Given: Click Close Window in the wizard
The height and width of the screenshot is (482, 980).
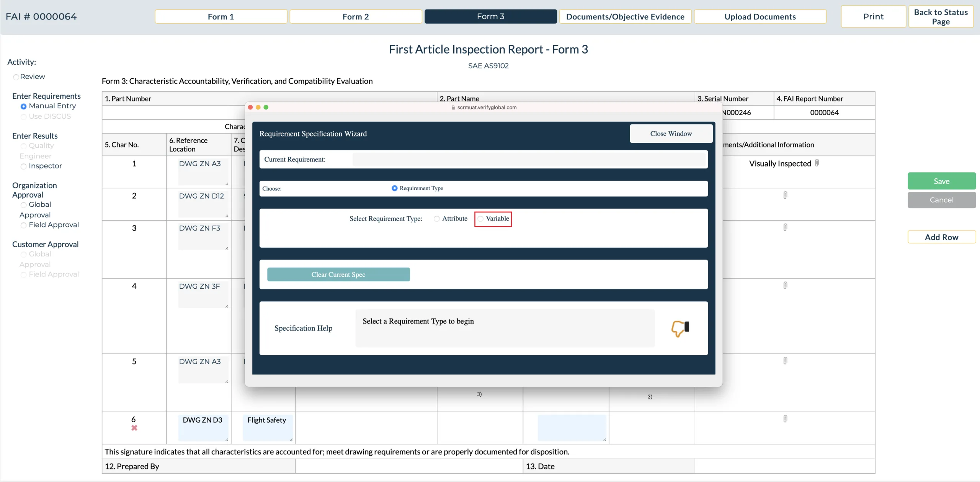Looking at the screenshot, I should coord(671,134).
